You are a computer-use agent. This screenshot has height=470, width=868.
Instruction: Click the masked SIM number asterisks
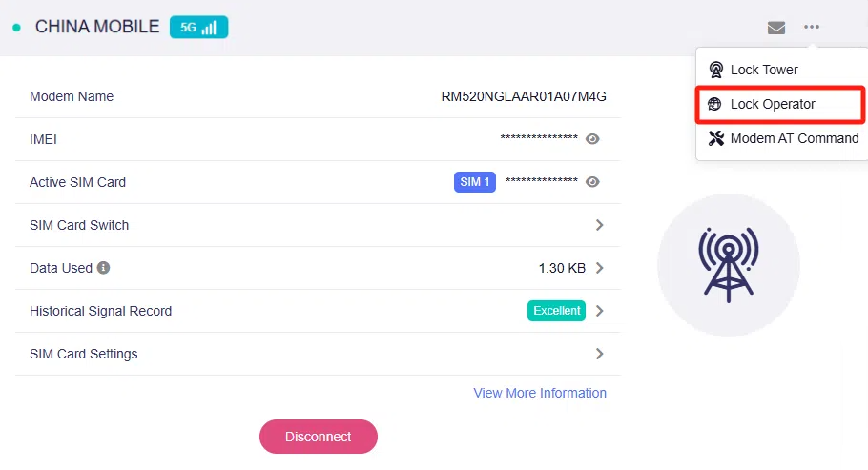click(542, 180)
